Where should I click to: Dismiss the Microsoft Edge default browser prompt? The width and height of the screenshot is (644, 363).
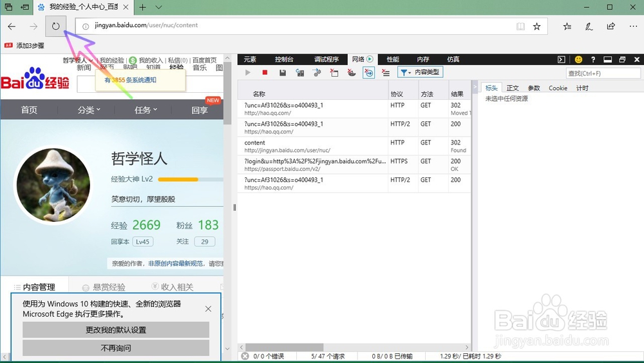click(x=208, y=309)
